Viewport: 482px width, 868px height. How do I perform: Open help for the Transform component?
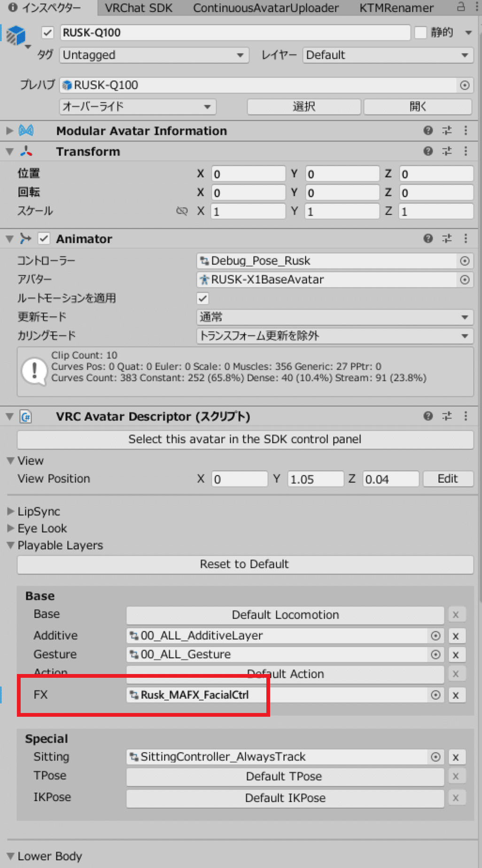click(x=428, y=151)
